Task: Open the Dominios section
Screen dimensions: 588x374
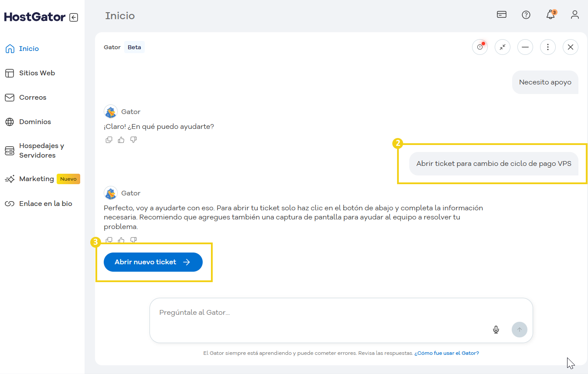Action: click(34, 121)
